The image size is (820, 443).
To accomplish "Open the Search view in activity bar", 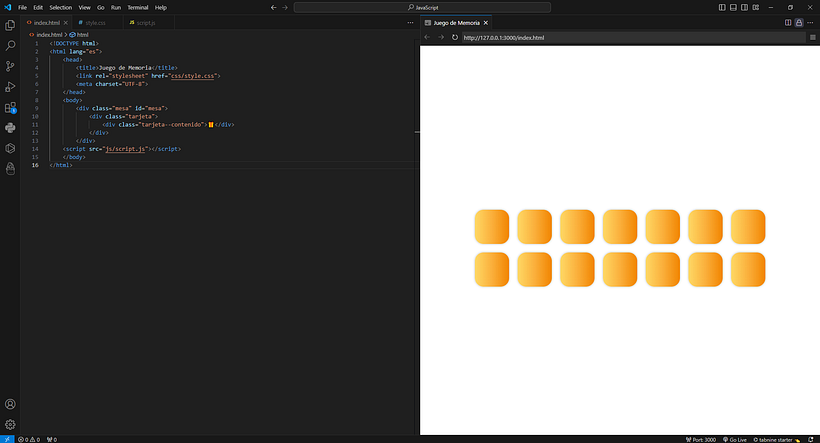I will coord(10,46).
